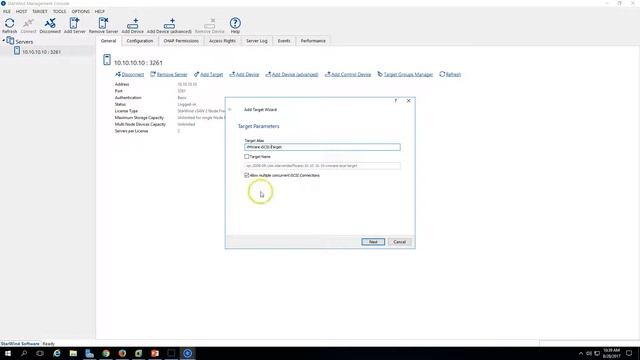The image size is (640, 360).
Task: Open the FILE menu
Action: [x=7, y=11]
